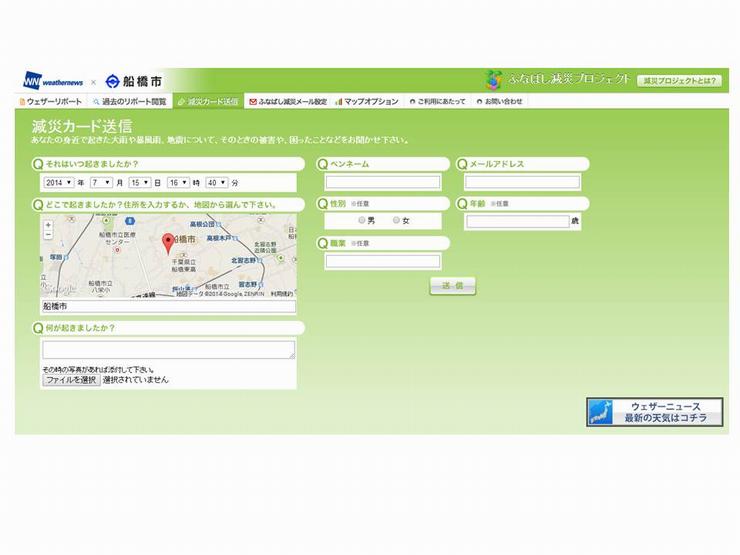Viewport: 740px width, 555px height.
Task: Click the ふなばし減災プロジェクト logo
Action: (558, 79)
